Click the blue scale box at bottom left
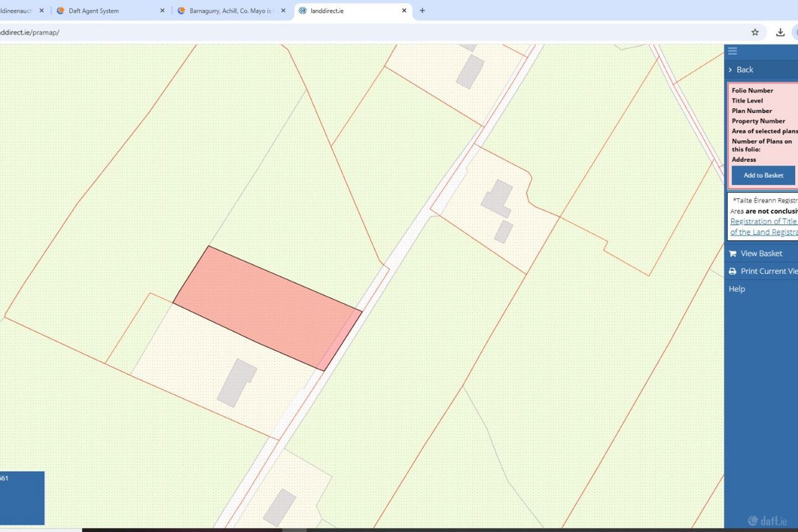This screenshot has width=798, height=532. point(21,498)
